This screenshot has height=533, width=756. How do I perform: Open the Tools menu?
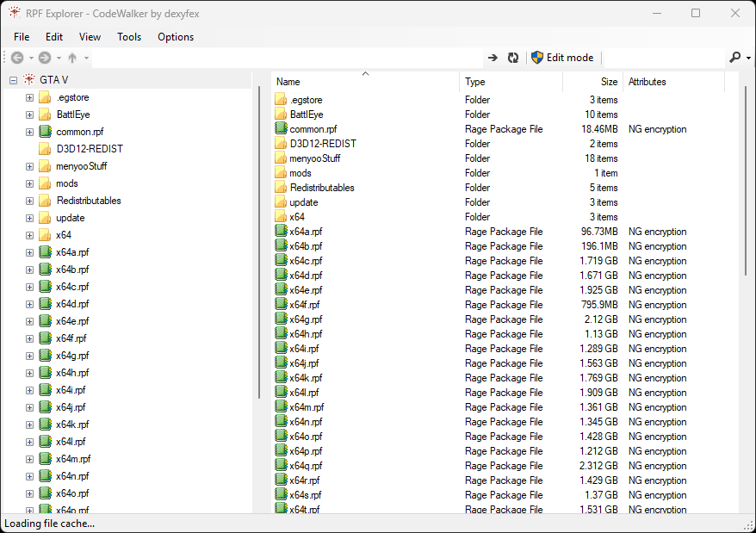click(x=129, y=37)
